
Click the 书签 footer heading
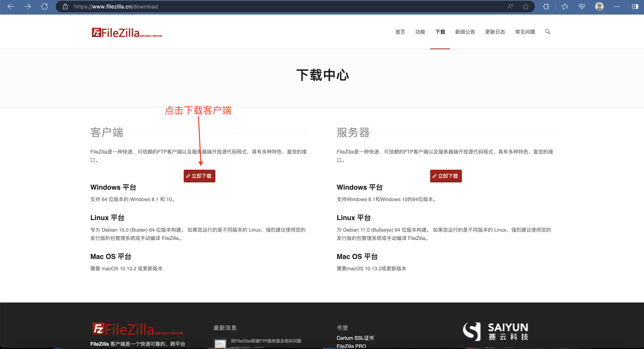pyautogui.click(x=342, y=328)
